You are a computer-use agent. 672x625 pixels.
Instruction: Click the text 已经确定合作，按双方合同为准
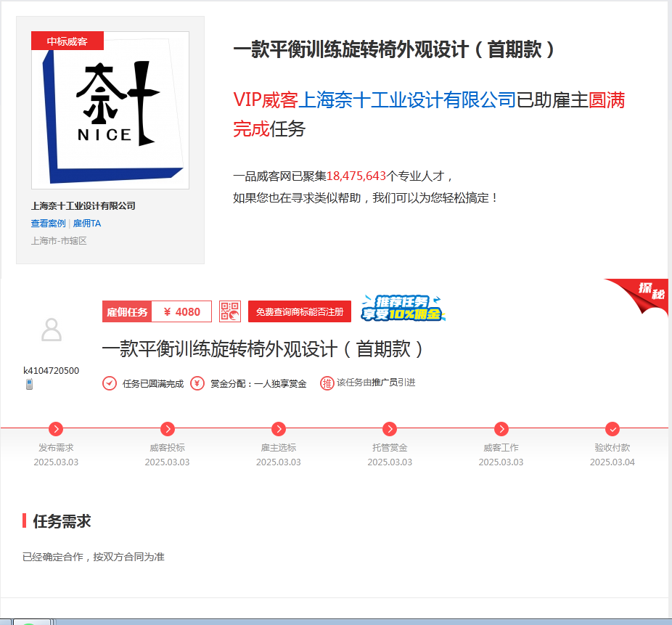coord(94,557)
